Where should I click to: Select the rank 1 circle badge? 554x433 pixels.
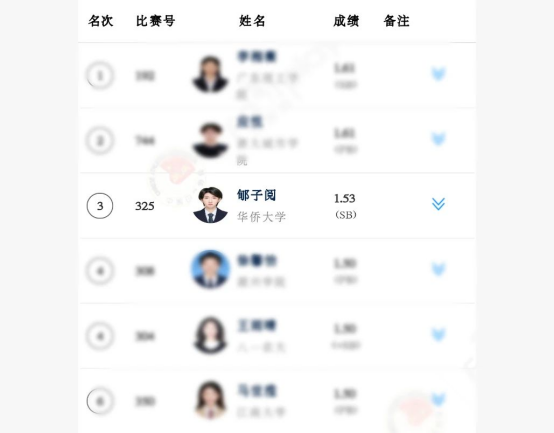tap(100, 75)
